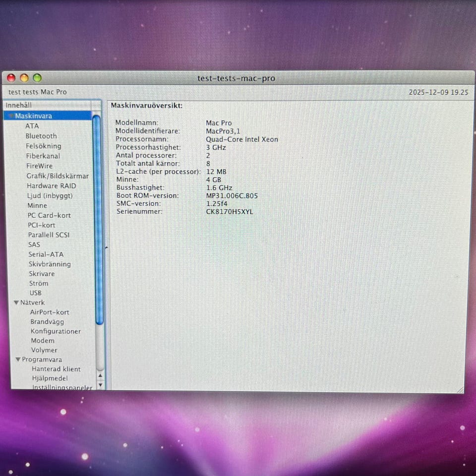Click the yellow minimize window button
476x476 pixels.
click(x=24, y=78)
